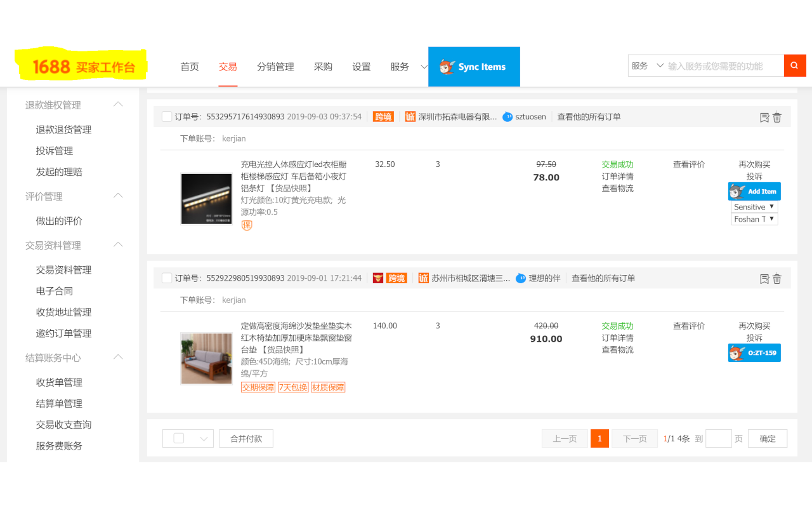
Task: Open the 首页 tab in top navigation
Action: tap(190, 67)
